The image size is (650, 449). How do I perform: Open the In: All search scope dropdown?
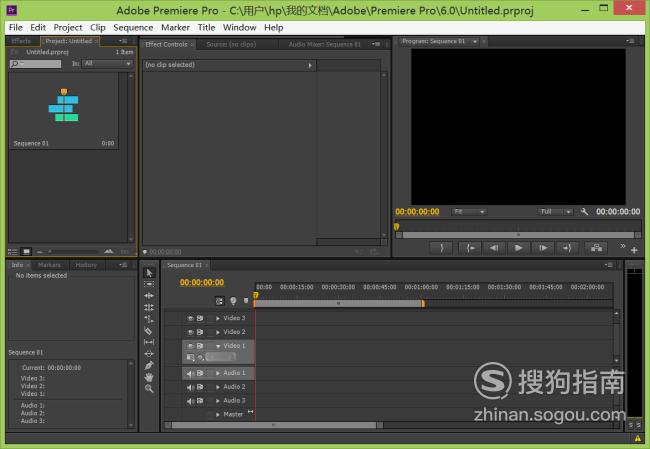click(107, 63)
